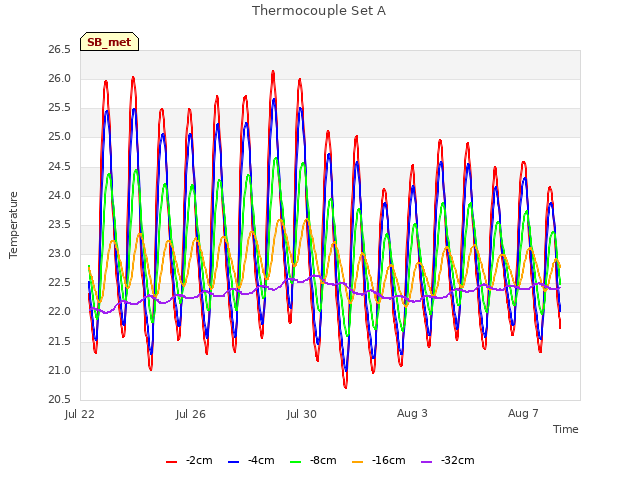Viewport: 640px width, 480px height.
Task: Click the lowest red -2cm trough below 21.0
Action: 345,387
